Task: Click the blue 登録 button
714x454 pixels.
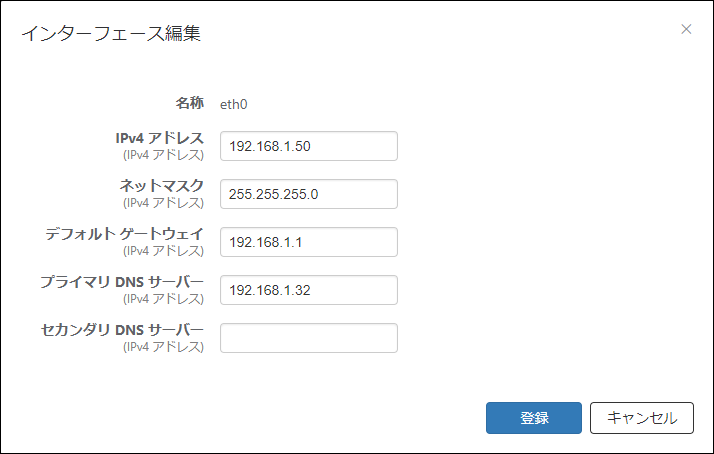Action: (534, 418)
